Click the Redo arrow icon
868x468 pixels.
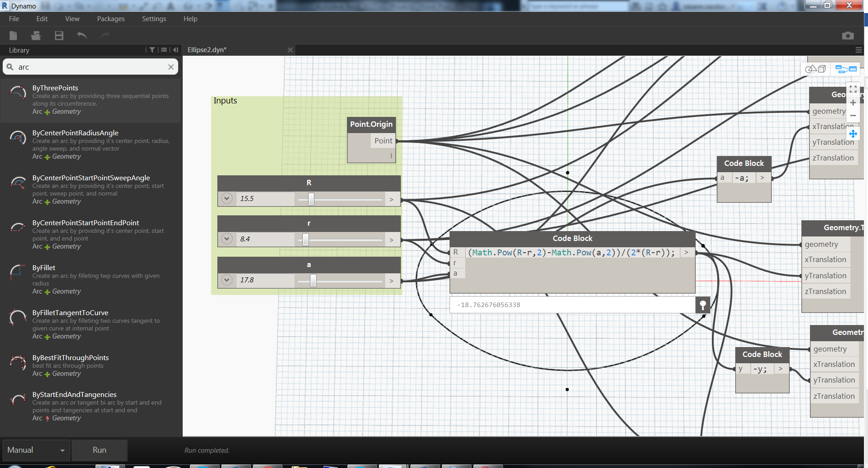[x=105, y=35]
